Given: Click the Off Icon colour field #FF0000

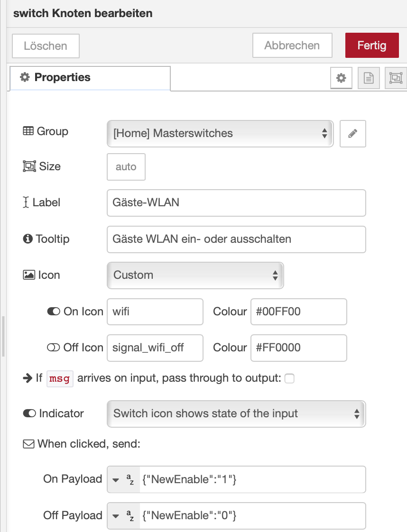Looking at the screenshot, I should point(299,348).
